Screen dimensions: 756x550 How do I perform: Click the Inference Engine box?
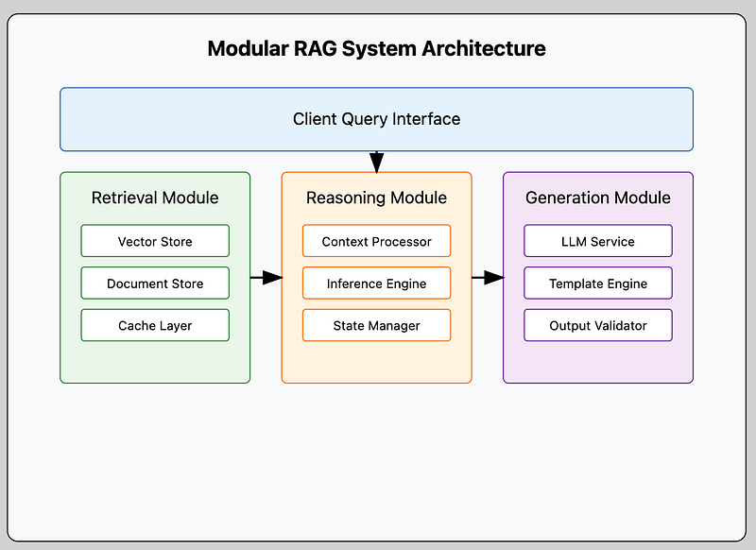point(376,283)
